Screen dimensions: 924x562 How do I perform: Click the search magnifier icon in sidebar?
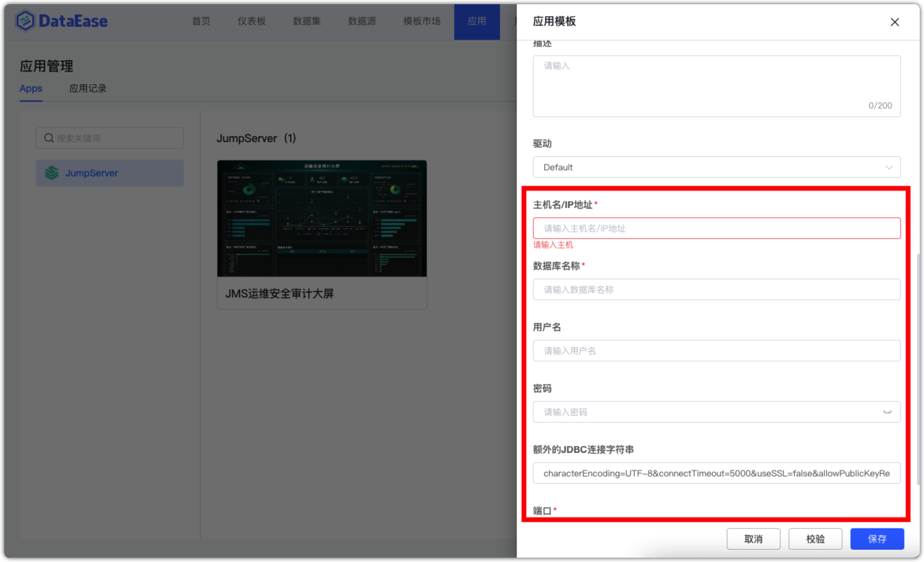(49, 138)
